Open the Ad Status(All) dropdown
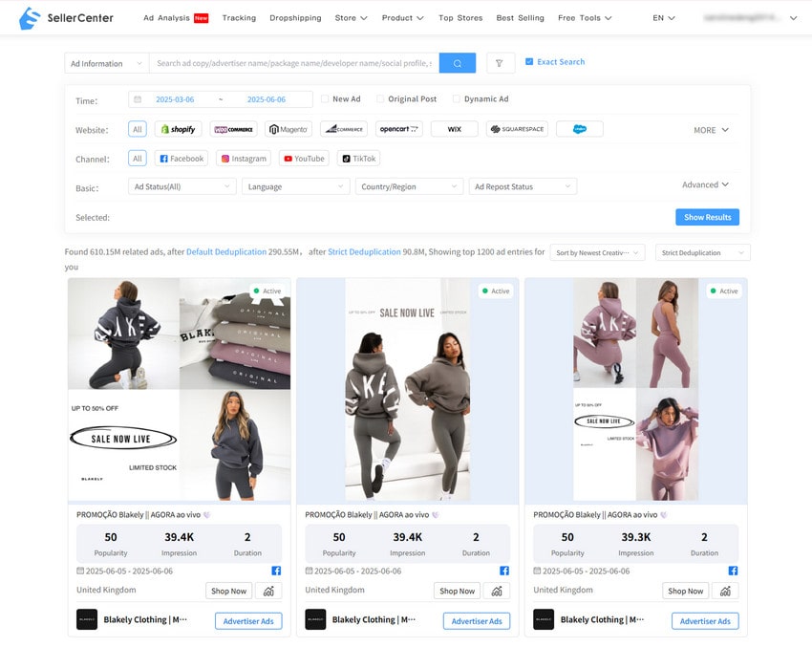812x647 pixels. coord(182,186)
